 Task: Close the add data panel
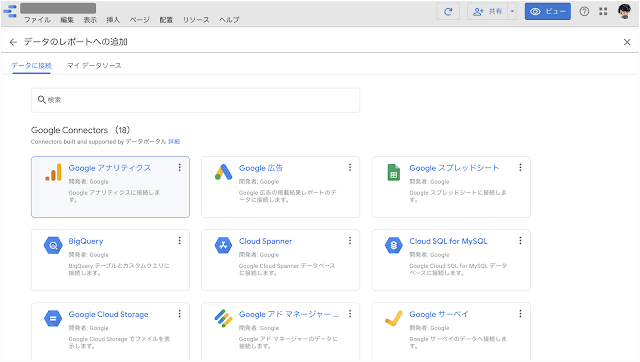point(627,42)
